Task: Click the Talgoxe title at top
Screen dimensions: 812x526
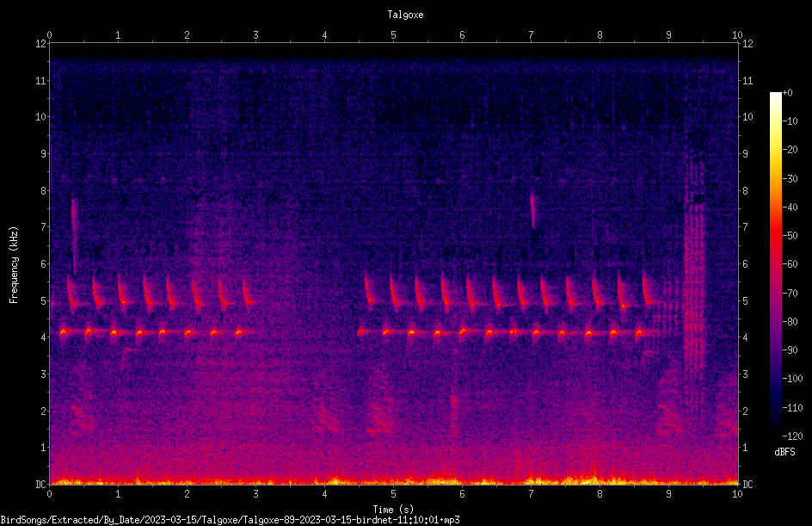Action: click(405, 15)
